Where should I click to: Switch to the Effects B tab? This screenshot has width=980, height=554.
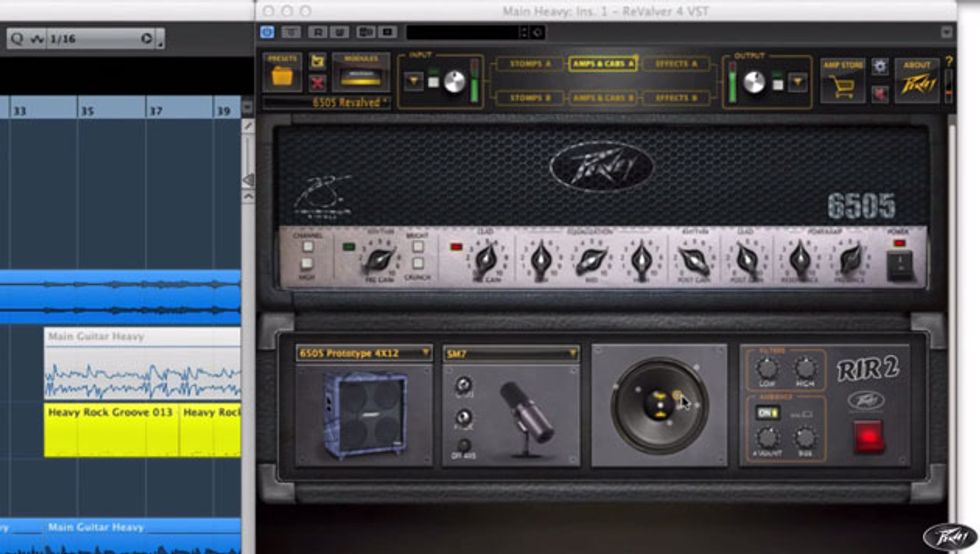tap(676, 98)
